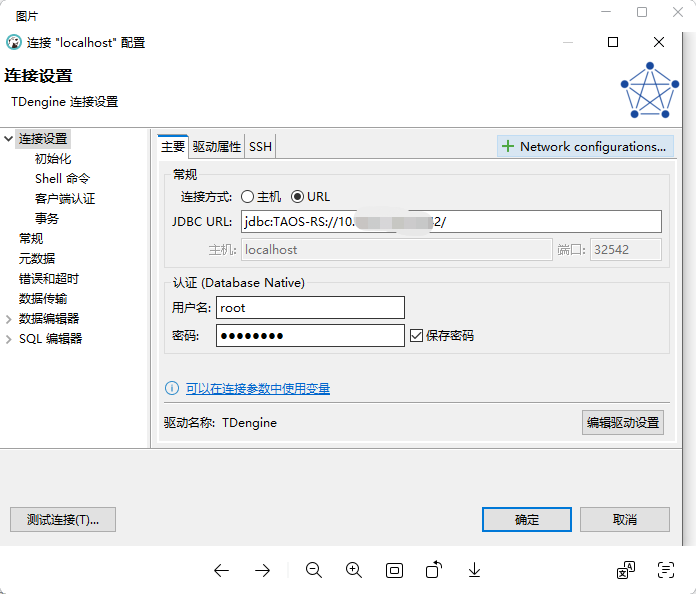Image resolution: width=696 pixels, height=594 pixels.
Task: Switch to the 主要 tab
Action: (x=173, y=147)
